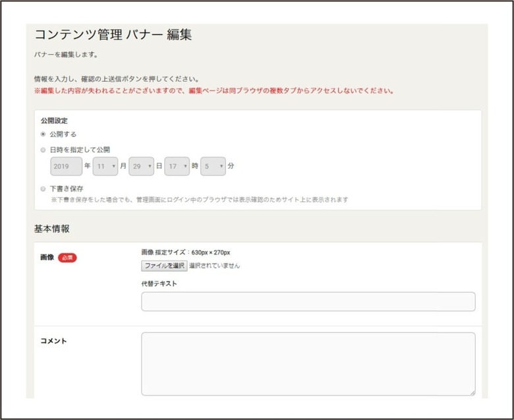Click the year field showing 2019

[66, 166]
